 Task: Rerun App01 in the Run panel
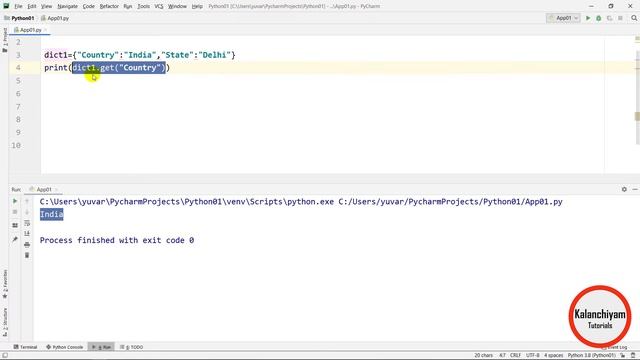tap(15, 201)
